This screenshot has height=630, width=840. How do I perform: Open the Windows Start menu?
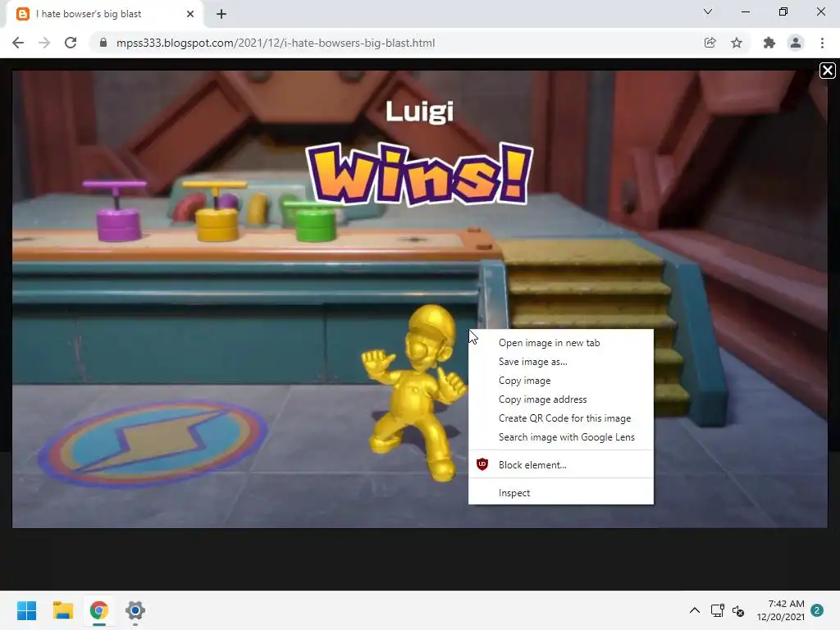tap(27, 610)
